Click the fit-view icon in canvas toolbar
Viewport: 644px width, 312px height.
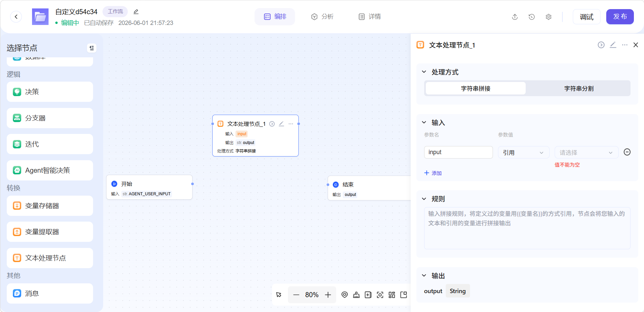(380, 295)
